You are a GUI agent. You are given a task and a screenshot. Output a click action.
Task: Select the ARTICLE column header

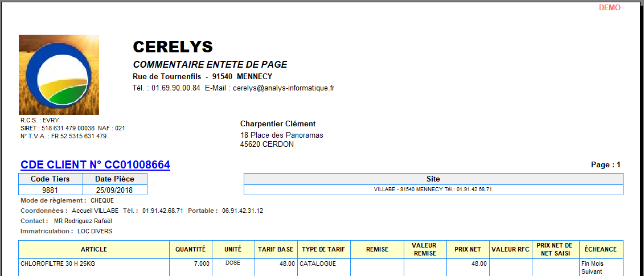coord(94,249)
